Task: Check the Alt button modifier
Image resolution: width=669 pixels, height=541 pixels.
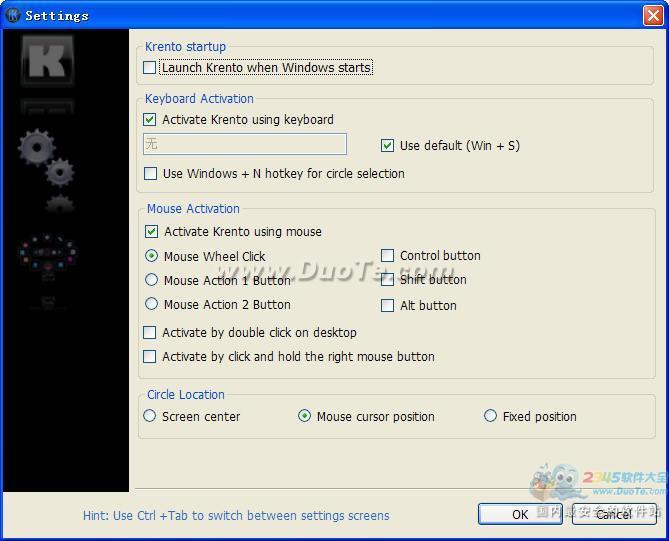Action: click(388, 306)
